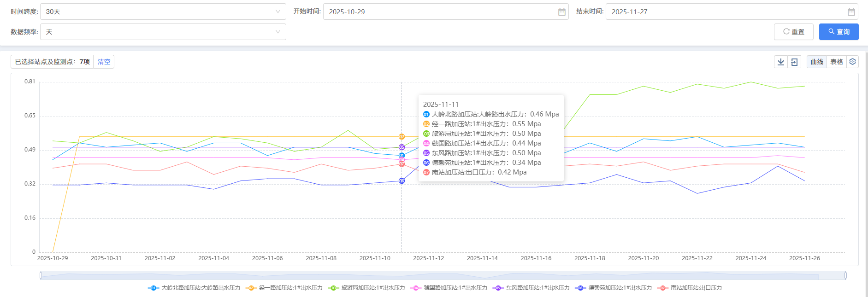The height and width of the screenshot is (297, 868).
Task: Open calendar icon in 开始时间 field
Action: [561, 12]
